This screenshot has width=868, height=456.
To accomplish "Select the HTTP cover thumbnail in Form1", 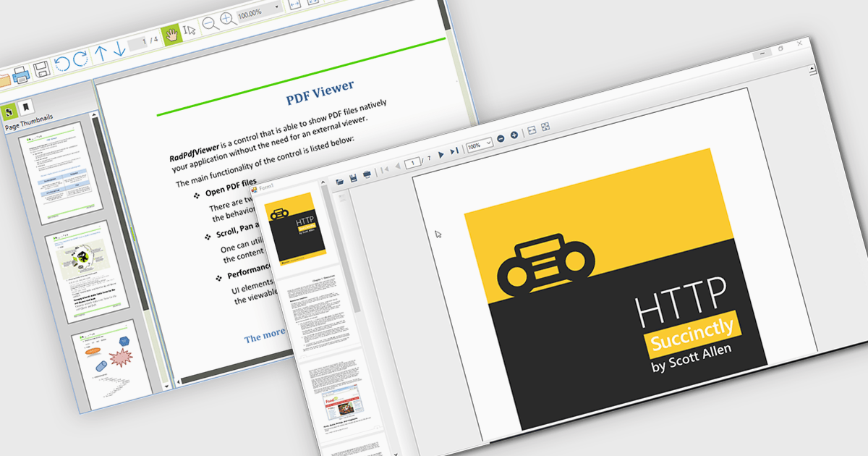I will tap(296, 230).
